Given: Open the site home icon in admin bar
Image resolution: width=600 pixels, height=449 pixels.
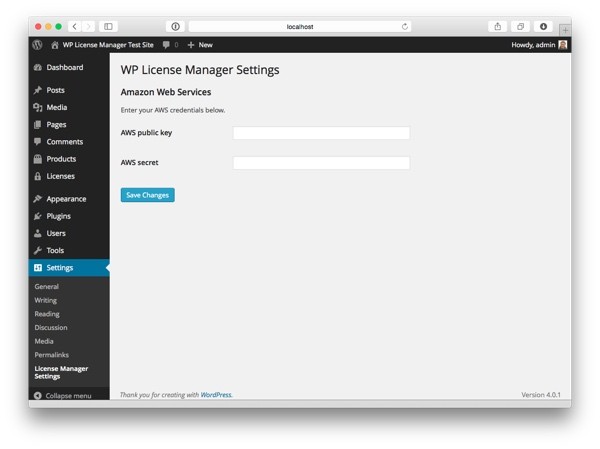Looking at the screenshot, I should pyautogui.click(x=55, y=45).
